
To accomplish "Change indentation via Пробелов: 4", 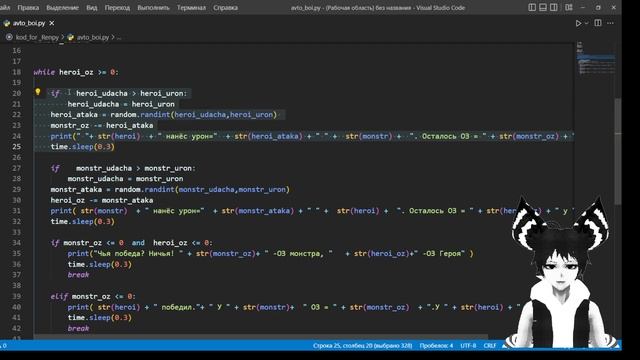I will 436,346.
